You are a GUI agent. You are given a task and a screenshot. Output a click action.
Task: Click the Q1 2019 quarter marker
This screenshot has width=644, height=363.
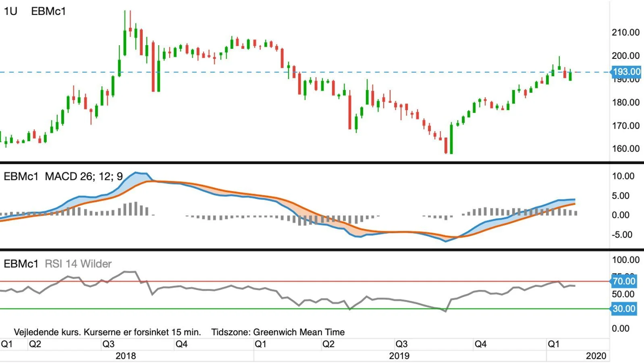260,344
